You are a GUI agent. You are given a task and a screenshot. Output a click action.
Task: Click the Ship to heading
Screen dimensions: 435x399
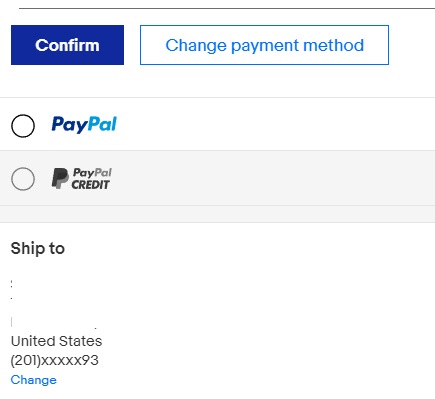[38, 248]
